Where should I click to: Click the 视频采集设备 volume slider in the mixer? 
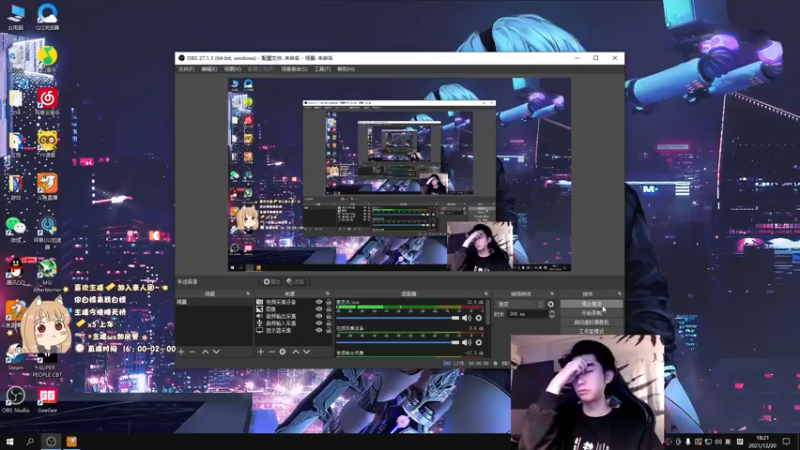397,342
